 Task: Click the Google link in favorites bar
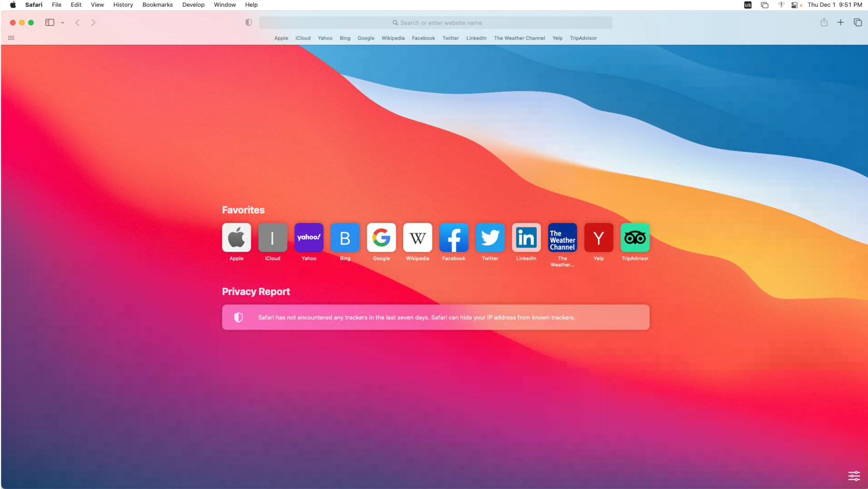366,38
